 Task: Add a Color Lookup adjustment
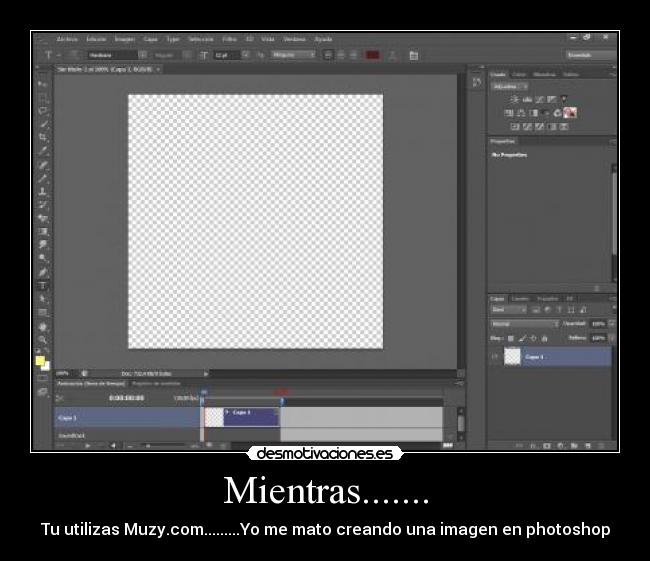coord(570,113)
